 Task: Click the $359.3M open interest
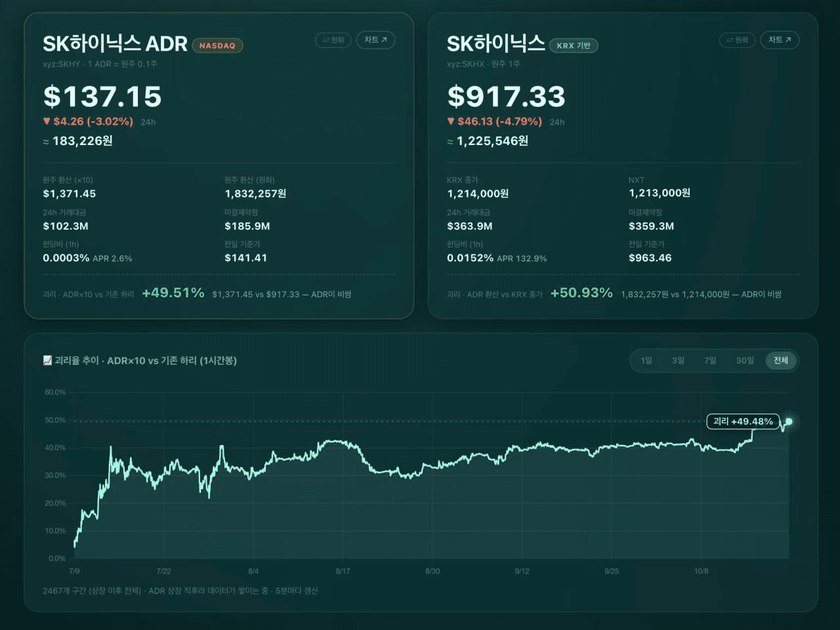(x=652, y=226)
